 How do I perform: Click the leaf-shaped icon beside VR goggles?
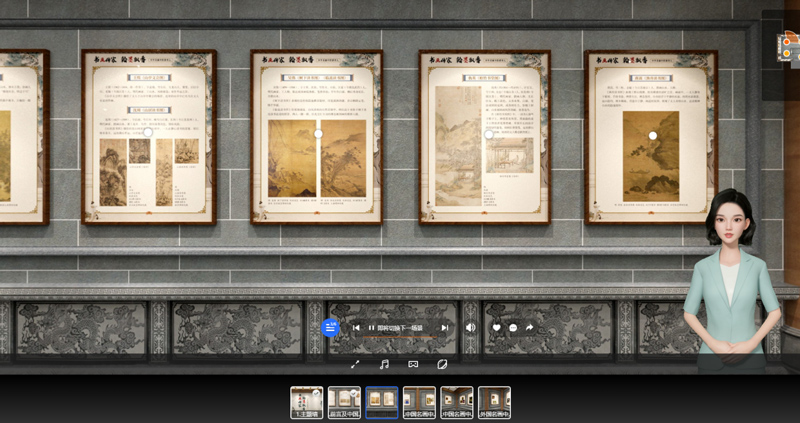tap(442, 364)
